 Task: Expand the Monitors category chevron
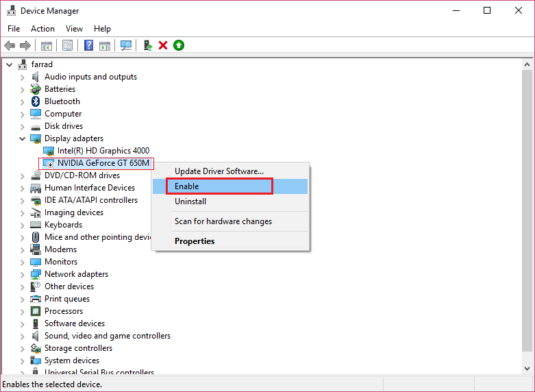point(23,262)
